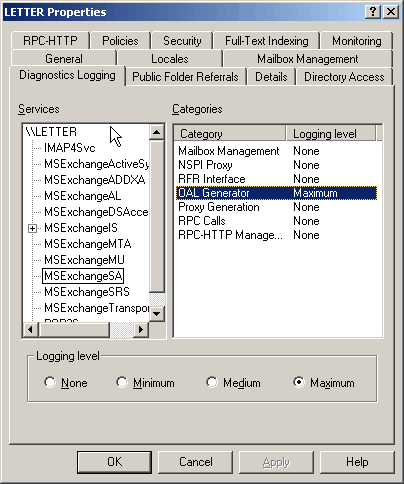Image resolution: width=404 pixels, height=484 pixels.
Task: Close the LETTER Properties dialog
Action: (x=391, y=12)
